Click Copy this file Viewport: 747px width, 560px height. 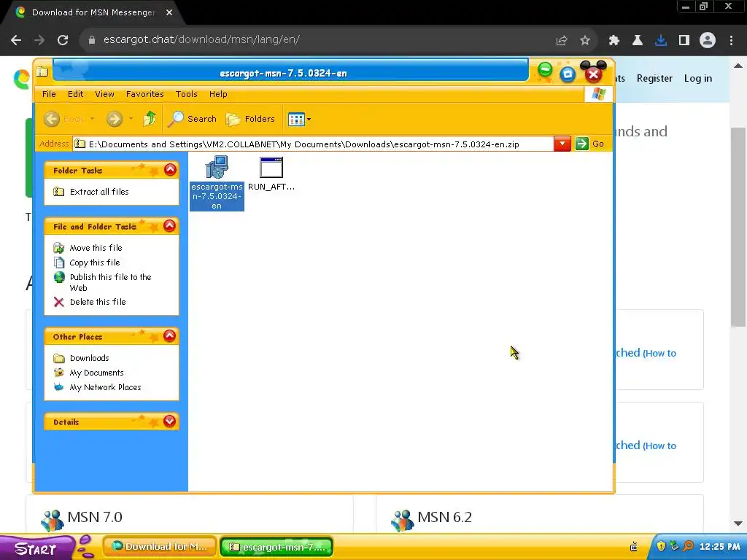pyautogui.click(x=95, y=262)
